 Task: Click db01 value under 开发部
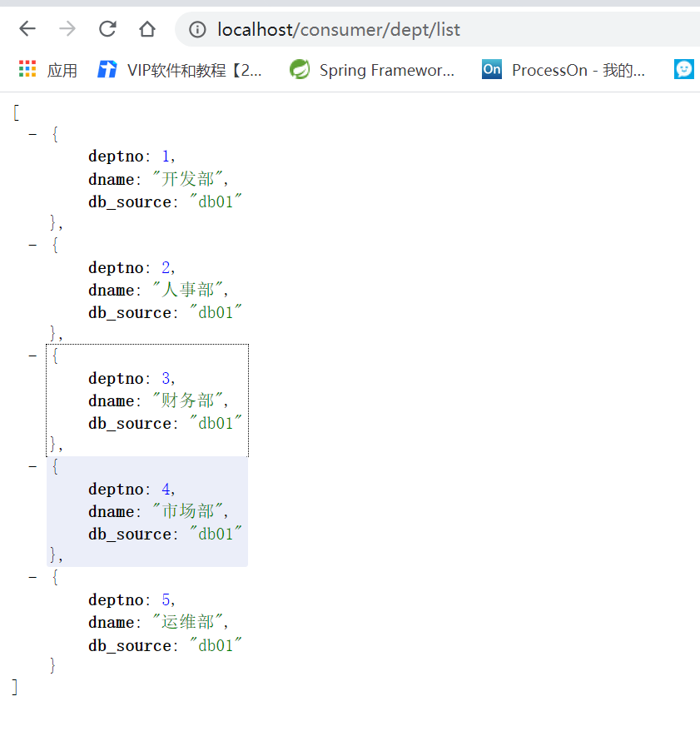216,201
